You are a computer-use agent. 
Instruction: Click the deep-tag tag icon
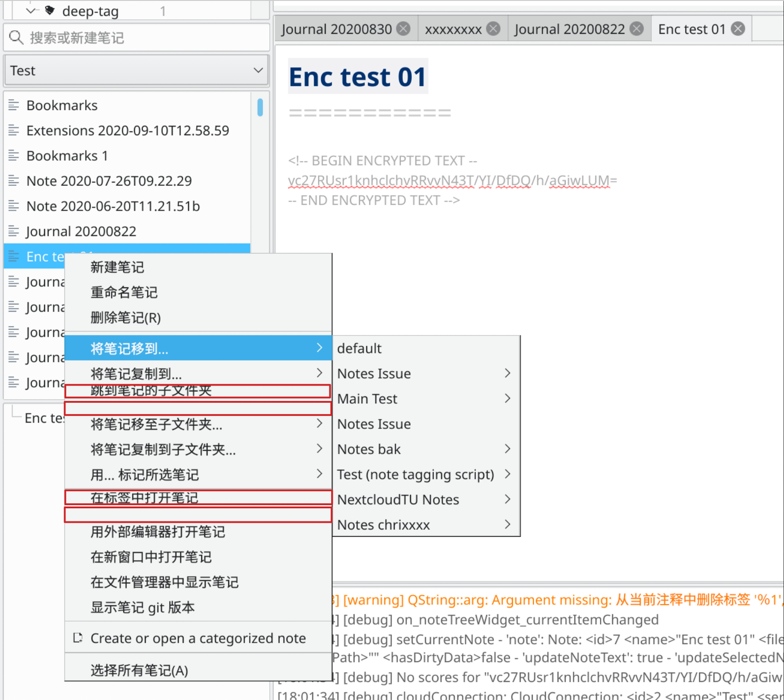point(50,10)
